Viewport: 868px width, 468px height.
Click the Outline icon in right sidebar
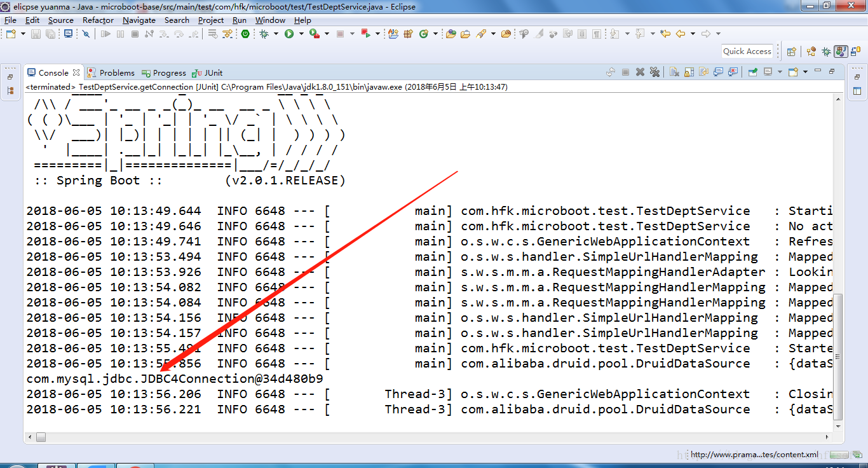coord(857,91)
